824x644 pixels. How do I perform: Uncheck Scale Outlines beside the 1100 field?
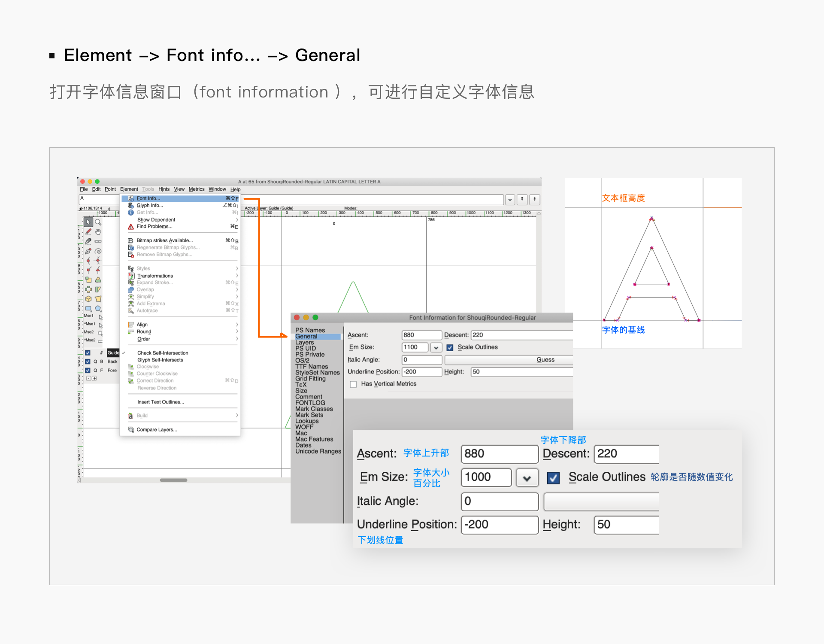pos(450,347)
